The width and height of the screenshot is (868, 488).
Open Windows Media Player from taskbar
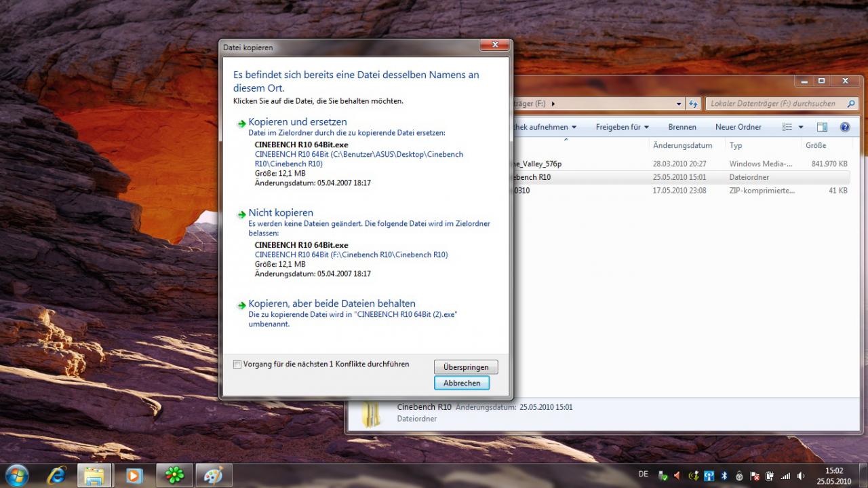point(134,475)
